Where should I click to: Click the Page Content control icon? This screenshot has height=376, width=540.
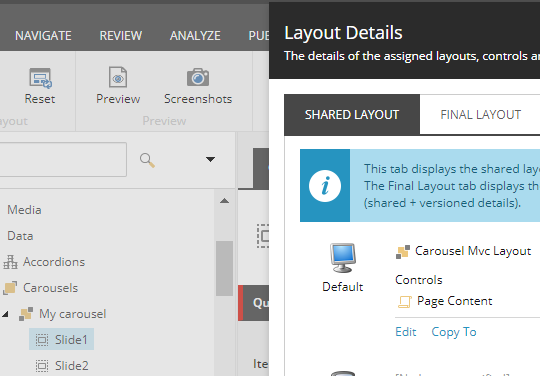(404, 302)
